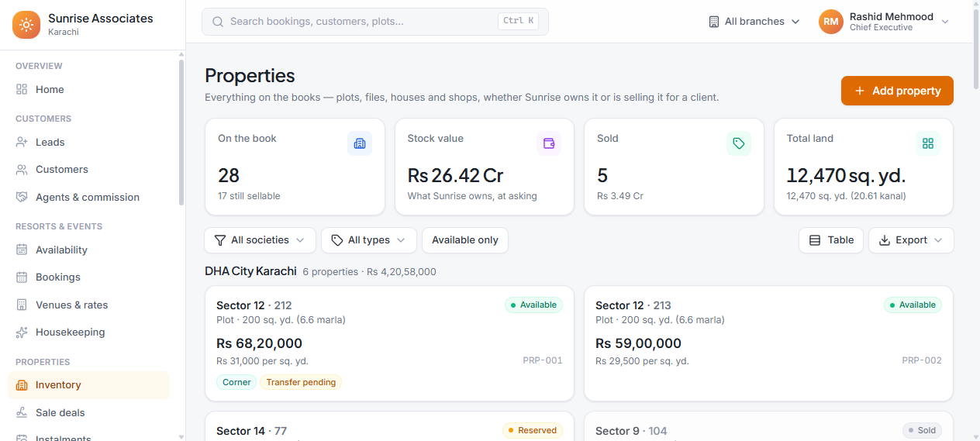This screenshot has width=980, height=441.
Task: Click the Transfer pending tag
Action: (x=301, y=382)
